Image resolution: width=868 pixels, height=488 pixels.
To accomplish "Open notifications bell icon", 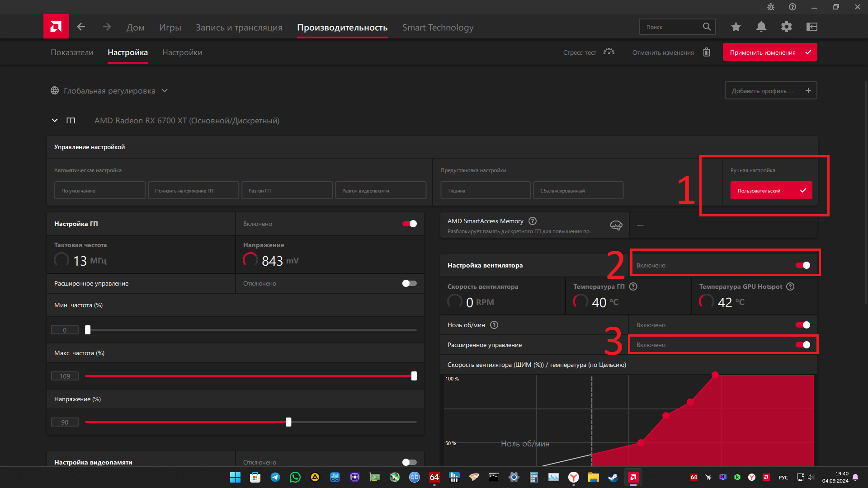I will coord(761,27).
